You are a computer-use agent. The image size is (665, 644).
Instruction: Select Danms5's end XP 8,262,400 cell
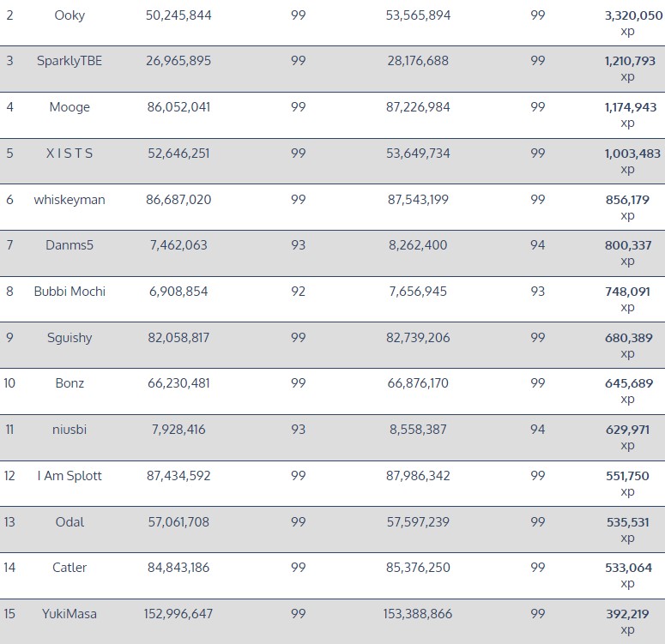tap(418, 245)
